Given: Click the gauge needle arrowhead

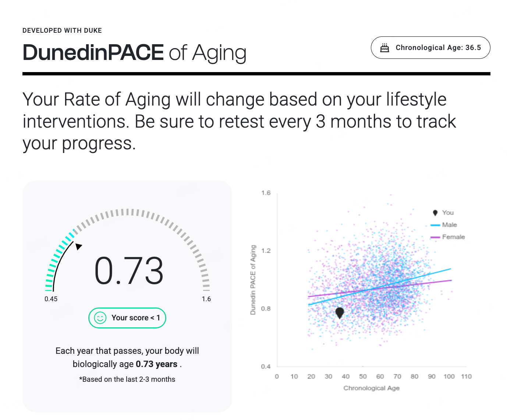Looking at the screenshot, I should [x=78, y=246].
